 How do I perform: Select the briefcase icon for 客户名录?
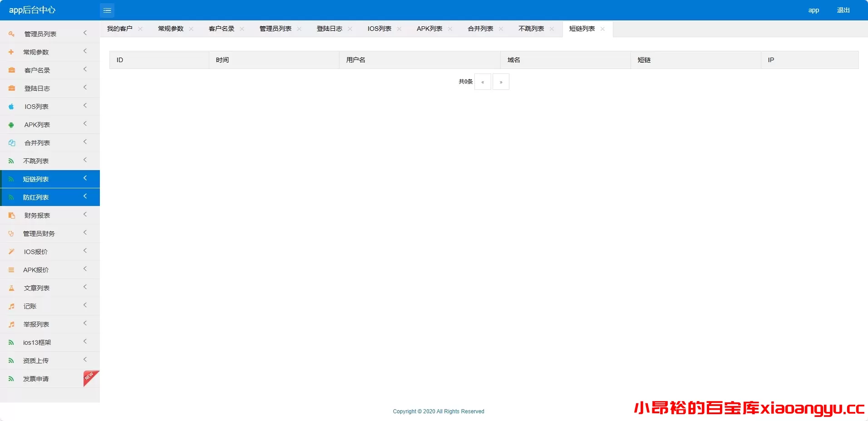coord(11,70)
